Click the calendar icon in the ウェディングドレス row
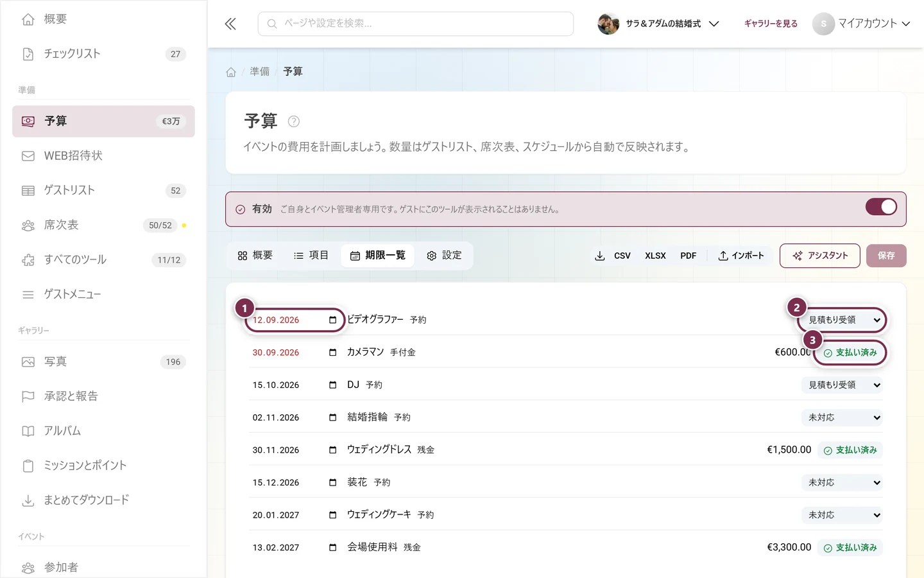Screen dimensions: 924x578 click(332, 450)
